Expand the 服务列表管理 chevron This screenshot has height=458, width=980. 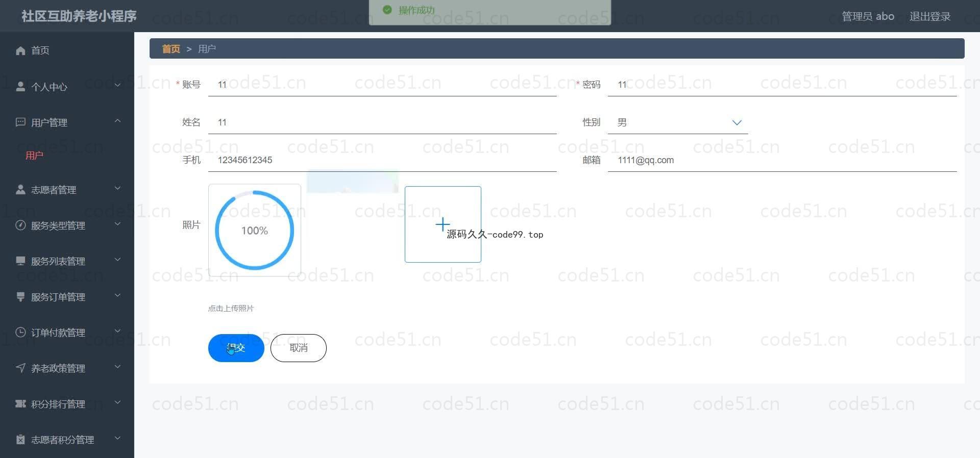(117, 260)
